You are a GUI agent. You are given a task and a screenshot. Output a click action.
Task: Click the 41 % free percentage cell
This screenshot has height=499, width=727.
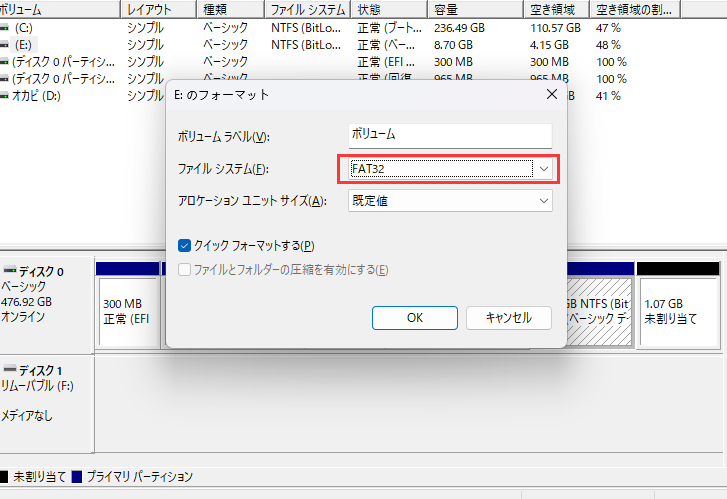(x=608, y=96)
